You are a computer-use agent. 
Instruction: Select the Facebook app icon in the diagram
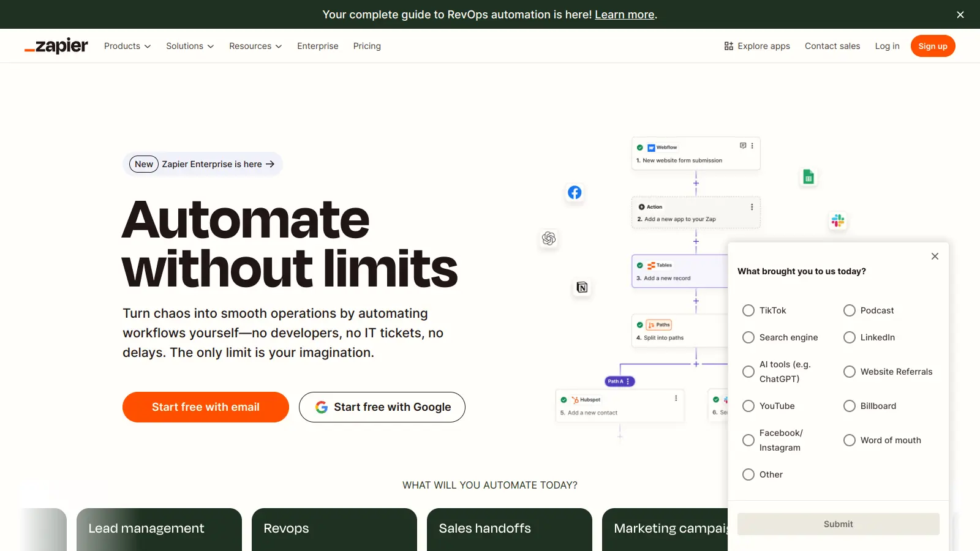click(575, 192)
